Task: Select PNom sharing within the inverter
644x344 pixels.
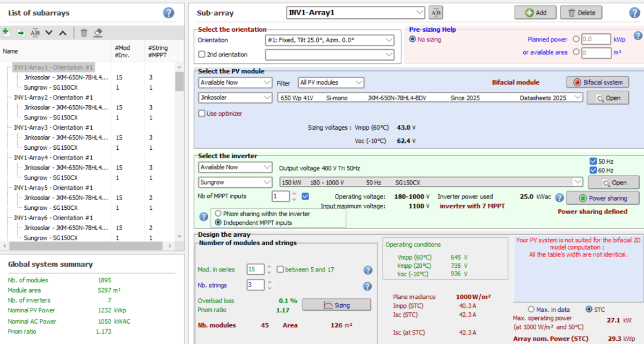Action: 218,214
